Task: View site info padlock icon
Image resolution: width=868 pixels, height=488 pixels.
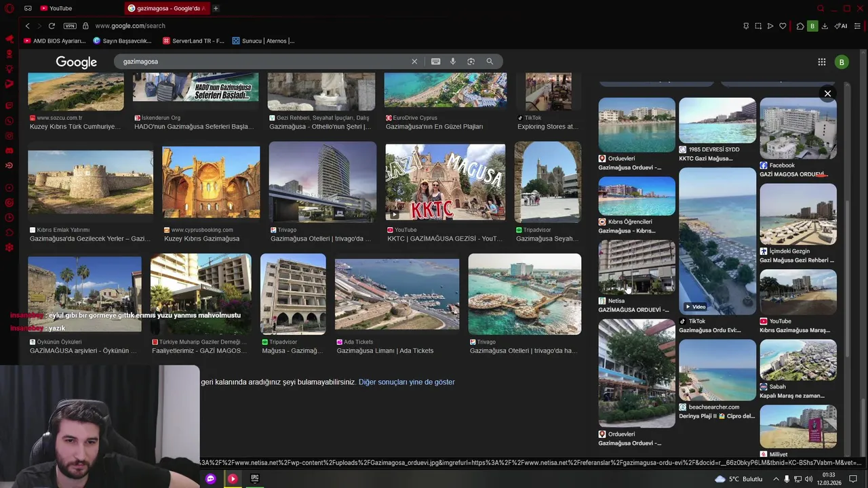Action: click(85, 26)
